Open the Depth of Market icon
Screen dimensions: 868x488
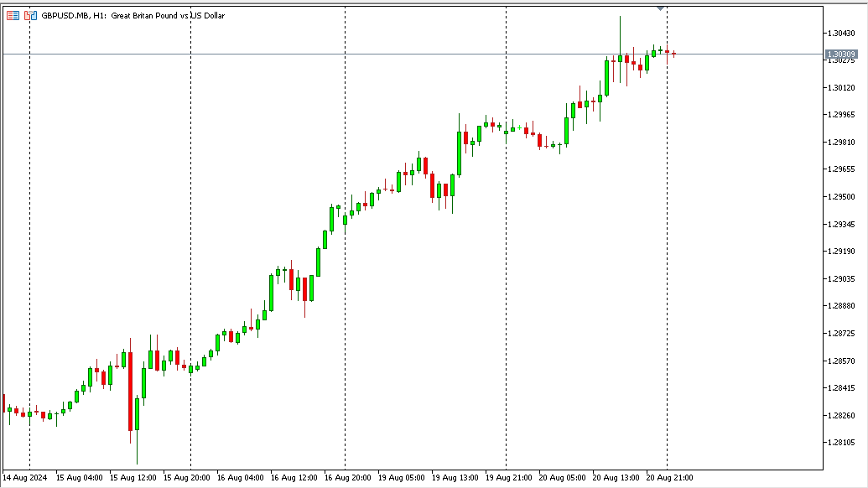pos(13,15)
